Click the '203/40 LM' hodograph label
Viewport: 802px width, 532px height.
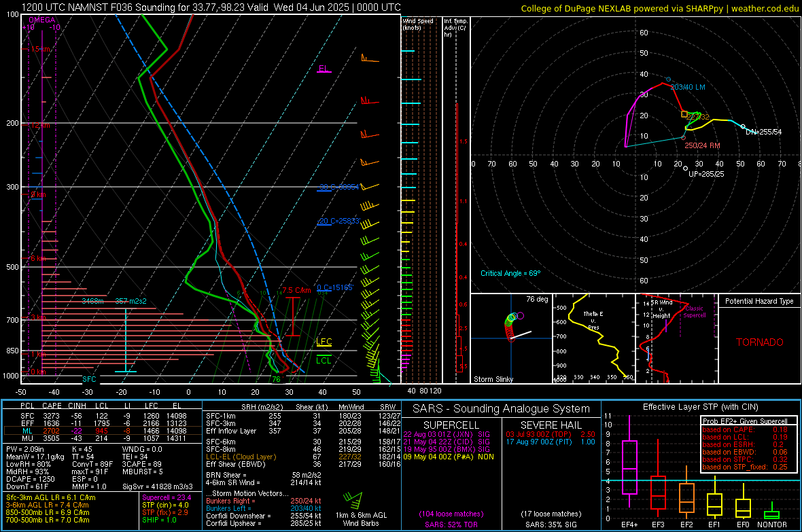point(688,87)
